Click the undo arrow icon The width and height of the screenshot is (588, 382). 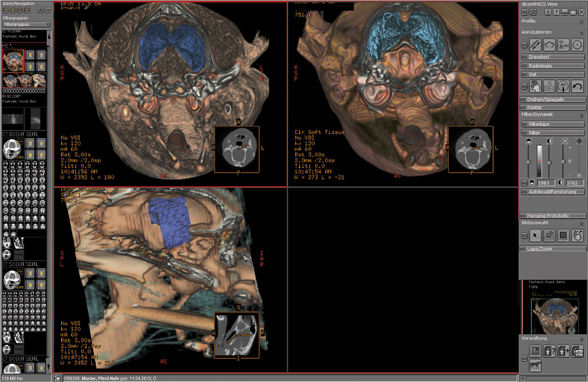[577, 86]
